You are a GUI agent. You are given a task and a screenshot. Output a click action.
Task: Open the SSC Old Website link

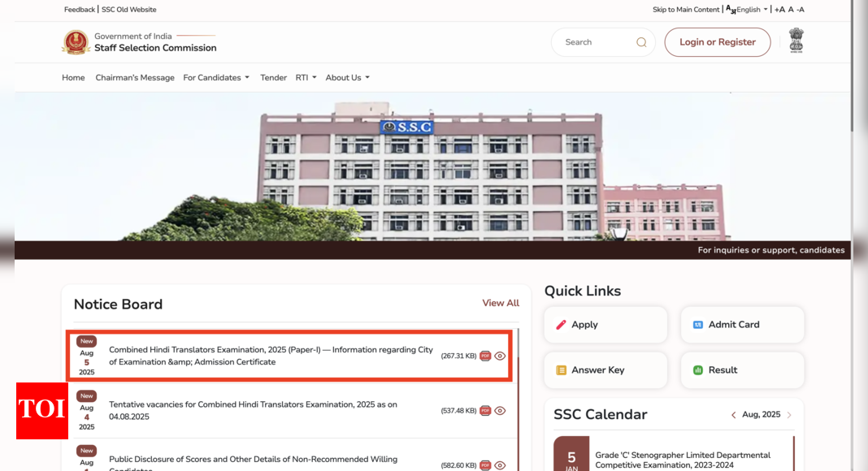[x=129, y=10]
